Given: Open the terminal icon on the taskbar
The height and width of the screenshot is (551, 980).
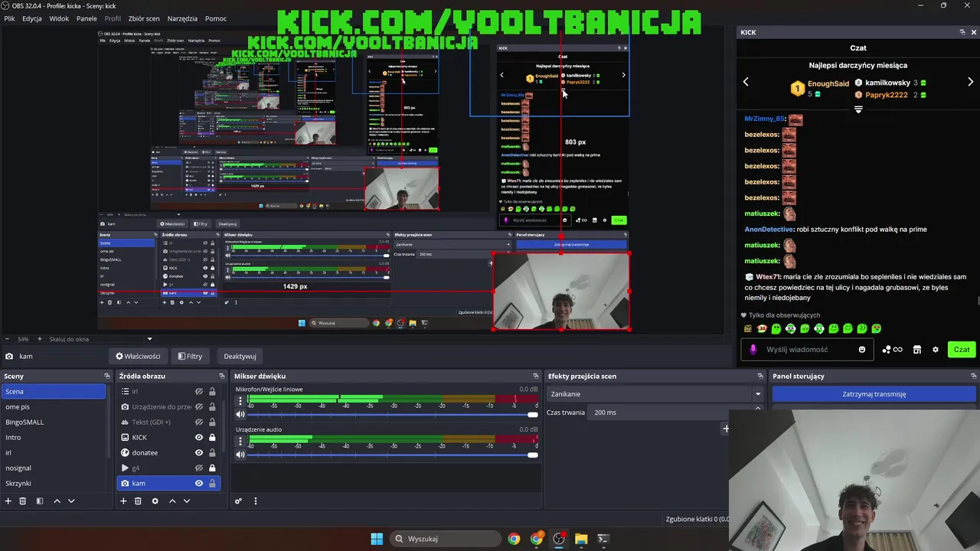Looking at the screenshot, I should [603, 539].
